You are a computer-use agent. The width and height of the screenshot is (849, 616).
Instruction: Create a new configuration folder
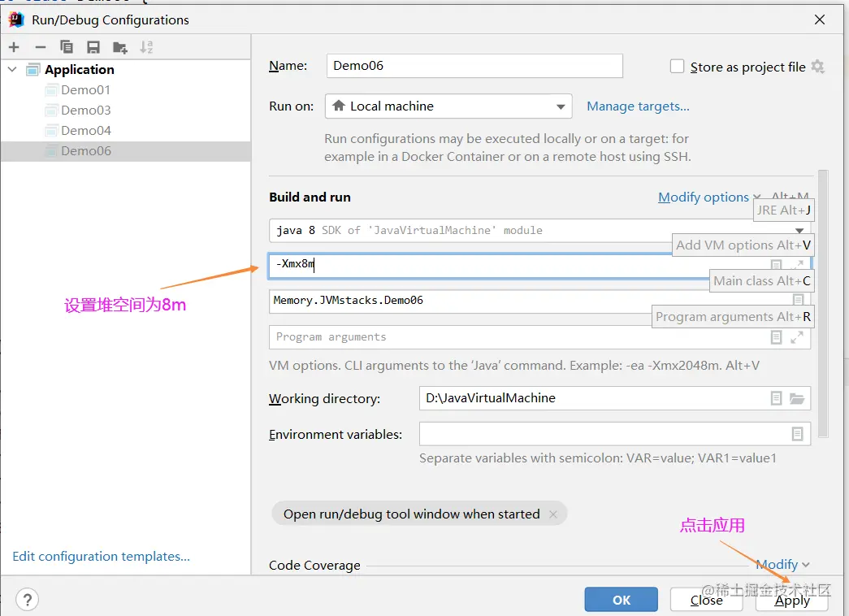click(120, 48)
